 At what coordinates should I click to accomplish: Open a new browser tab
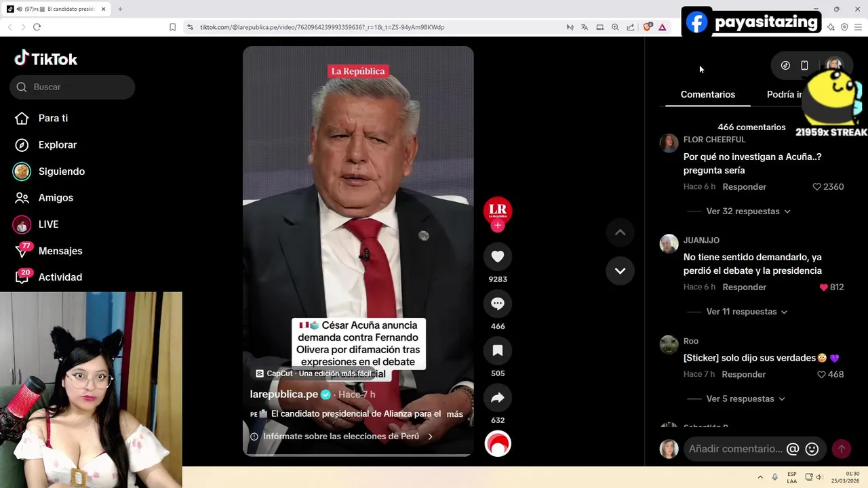click(x=120, y=9)
